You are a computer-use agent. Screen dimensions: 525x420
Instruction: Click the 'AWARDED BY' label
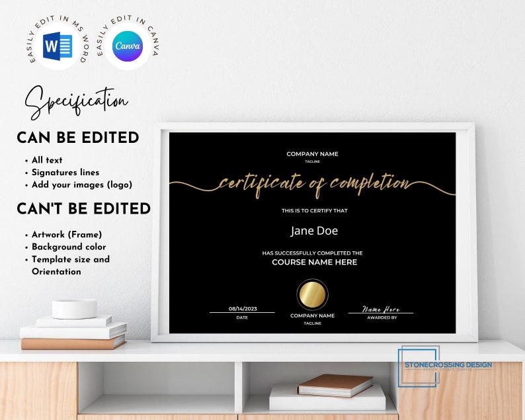click(382, 317)
